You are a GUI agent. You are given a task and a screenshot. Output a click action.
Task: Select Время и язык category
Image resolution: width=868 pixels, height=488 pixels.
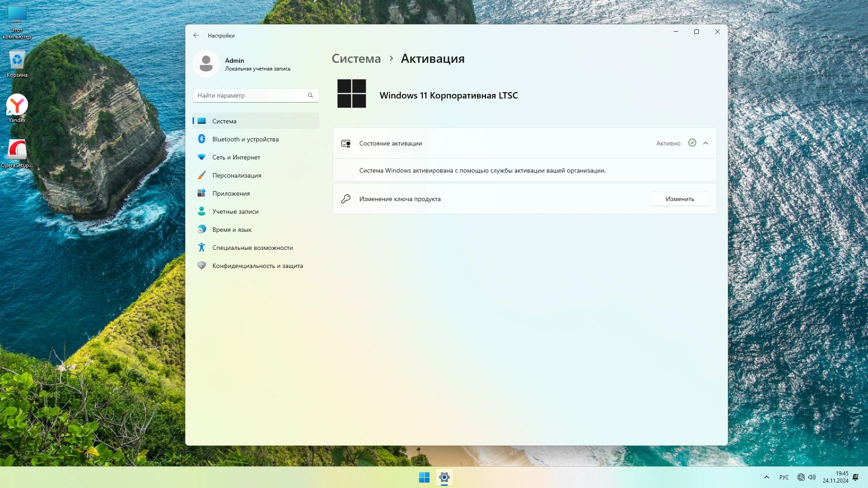pyautogui.click(x=231, y=230)
